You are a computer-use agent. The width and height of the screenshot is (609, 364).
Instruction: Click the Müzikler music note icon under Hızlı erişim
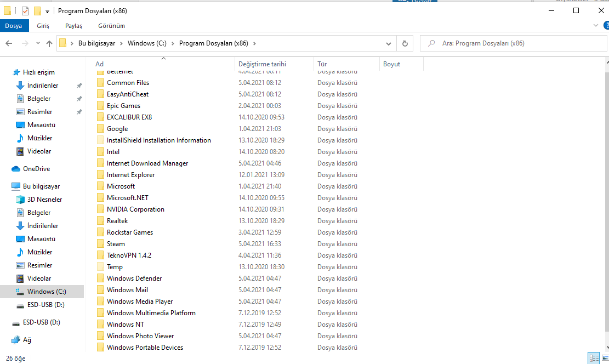point(20,138)
